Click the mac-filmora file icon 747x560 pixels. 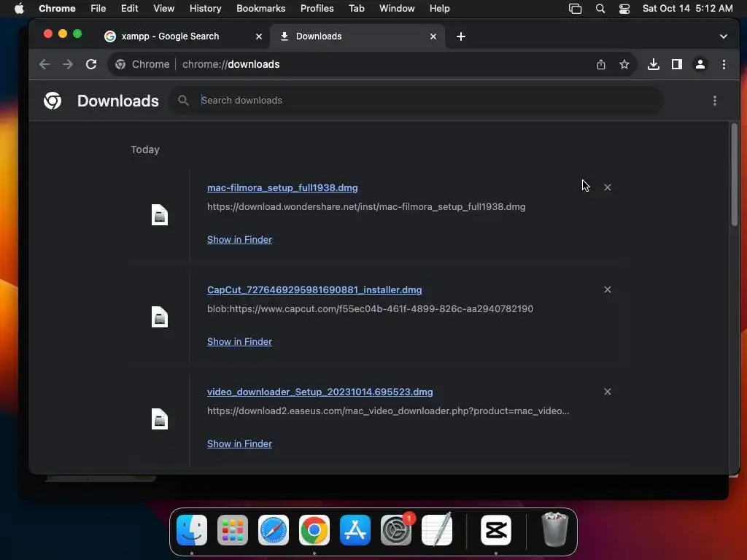pyautogui.click(x=160, y=215)
